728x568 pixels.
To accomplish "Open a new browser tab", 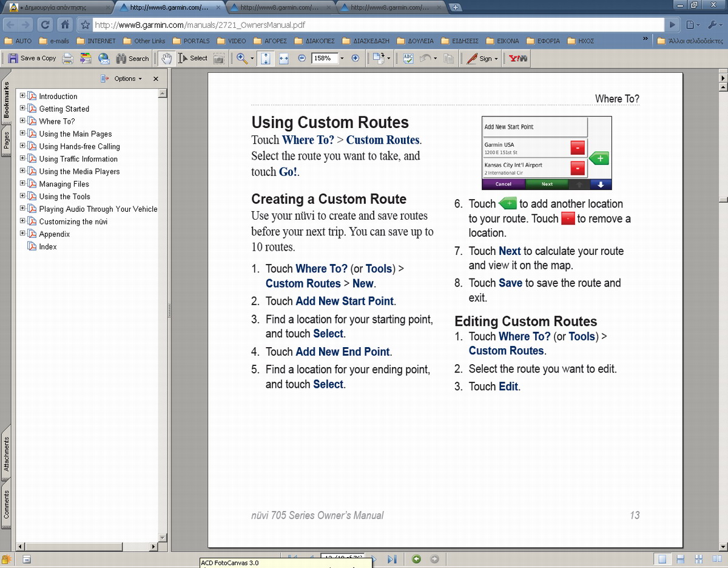I will [456, 7].
